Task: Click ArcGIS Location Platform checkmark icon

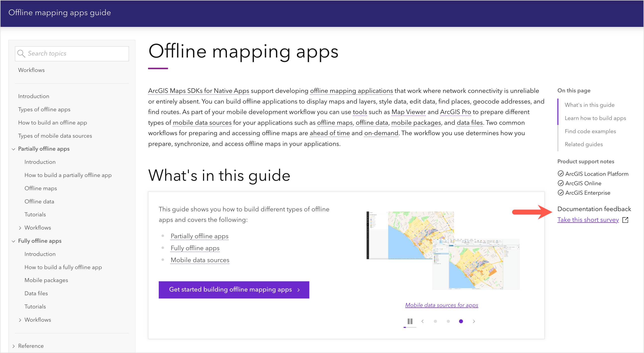Action: (x=560, y=174)
